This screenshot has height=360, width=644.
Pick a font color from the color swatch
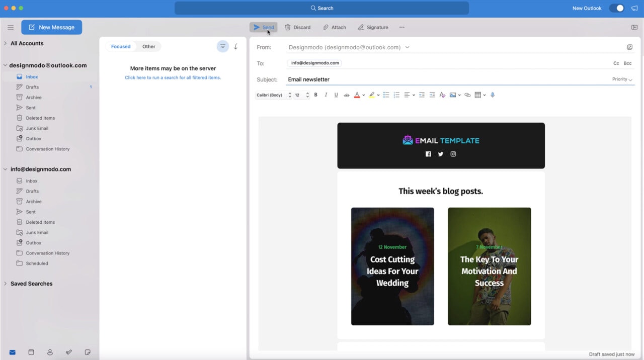[357, 95]
